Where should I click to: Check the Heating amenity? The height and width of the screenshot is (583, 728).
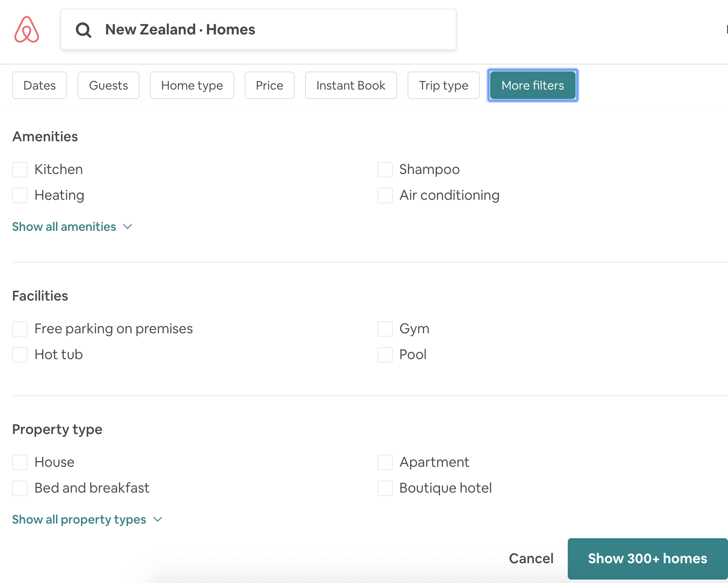pyautogui.click(x=20, y=195)
